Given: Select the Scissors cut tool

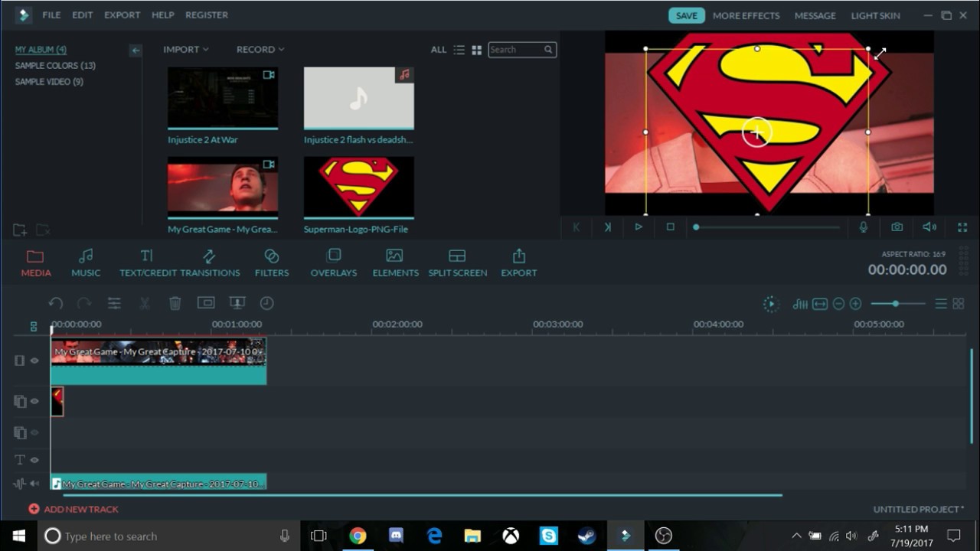Looking at the screenshot, I should 145,303.
